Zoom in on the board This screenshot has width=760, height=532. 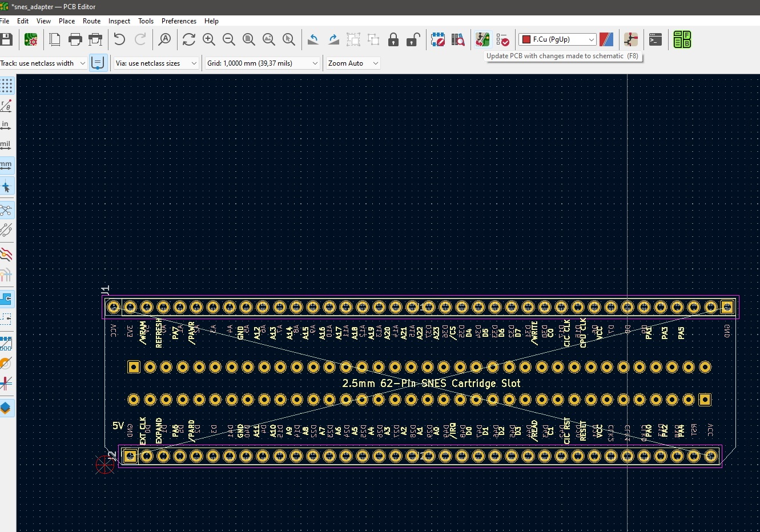(209, 39)
